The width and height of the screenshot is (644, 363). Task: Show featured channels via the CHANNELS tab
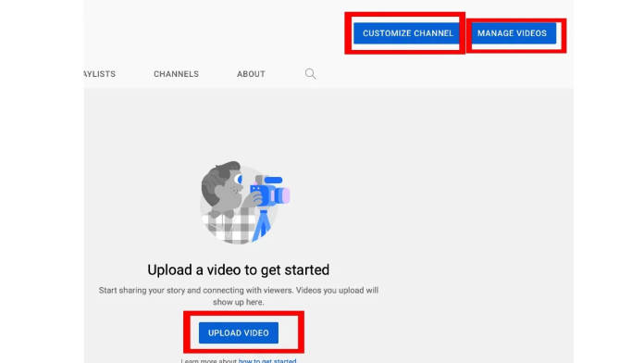[176, 74]
